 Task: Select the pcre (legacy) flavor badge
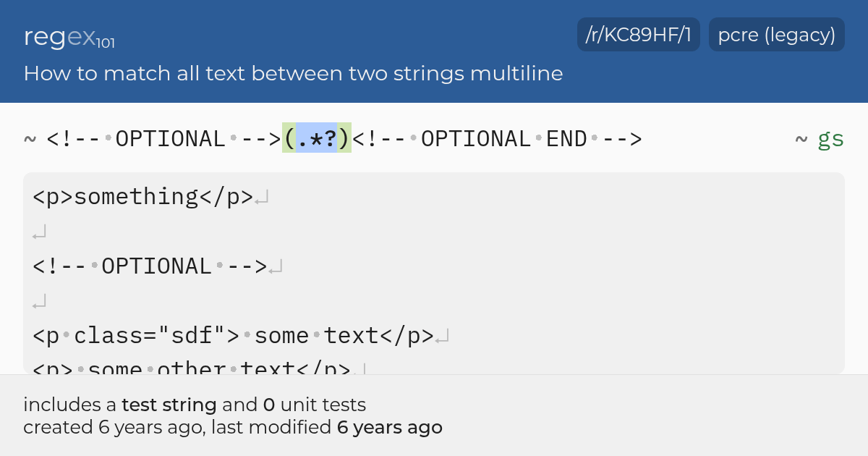(x=777, y=35)
